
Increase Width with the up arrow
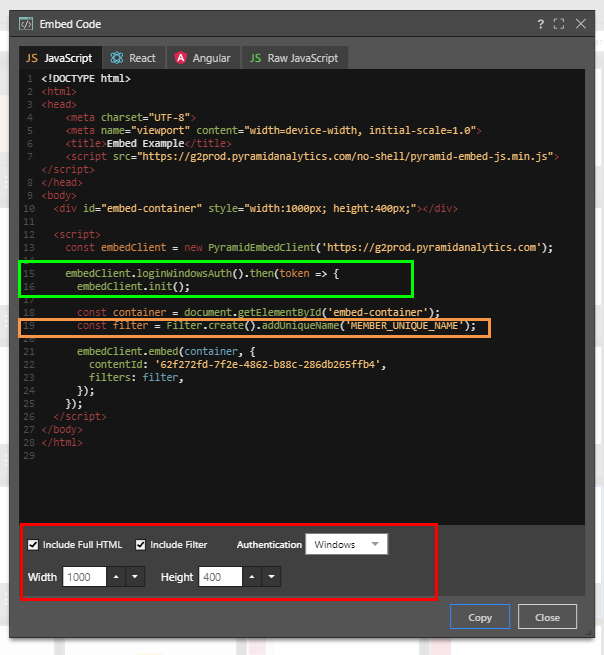coord(116,577)
